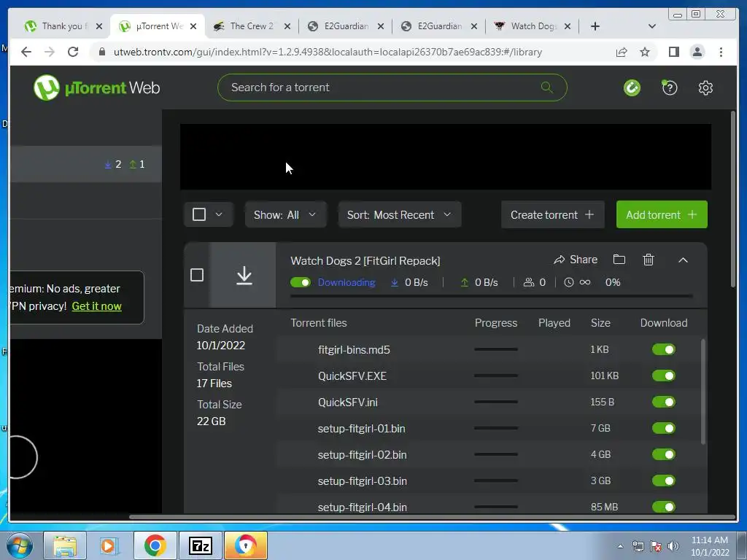747x560 pixels.
Task: Click the Download column header
Action: [x=664, y=323]
